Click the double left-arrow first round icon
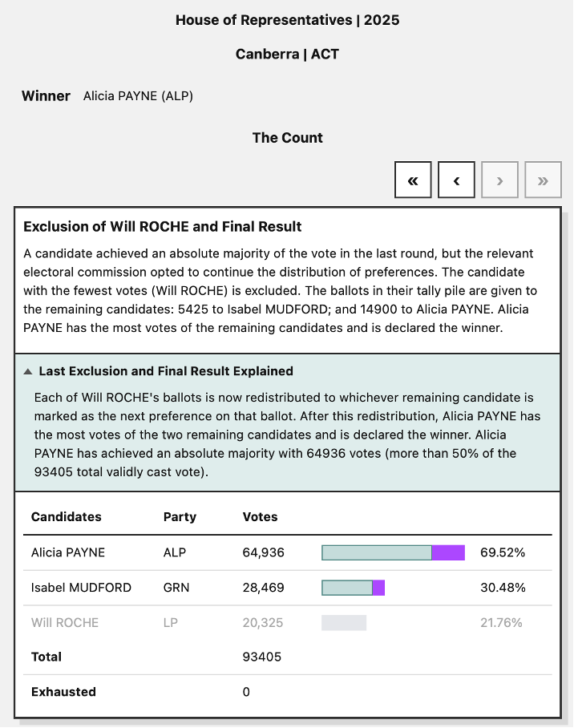This screenshot has height=728, width=574. (413, 180)
